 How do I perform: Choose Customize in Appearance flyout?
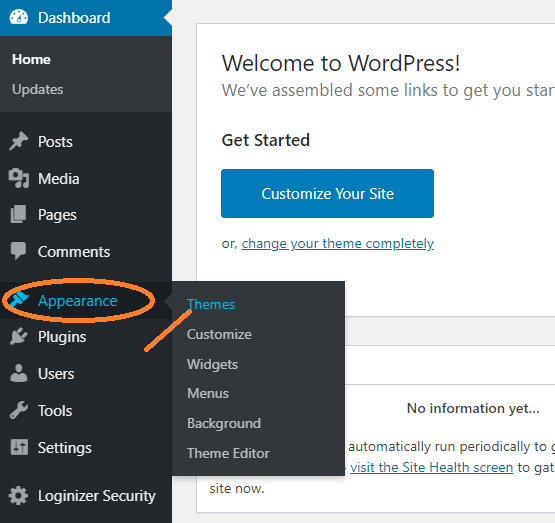(x=219, y=334)
